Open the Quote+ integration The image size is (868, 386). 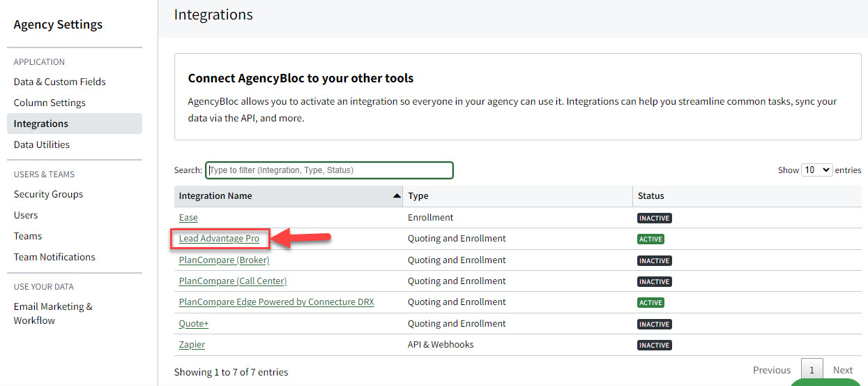coord(194,324)
